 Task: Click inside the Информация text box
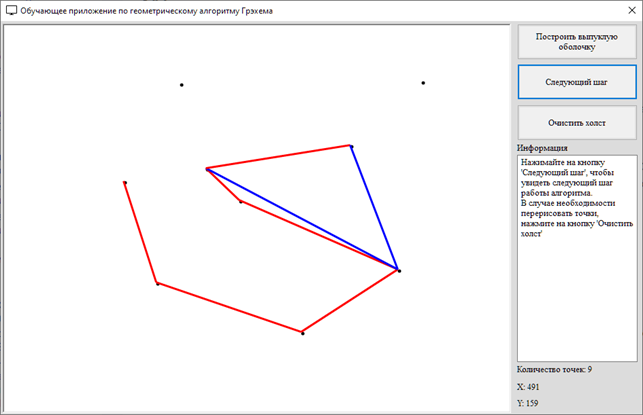577,258
